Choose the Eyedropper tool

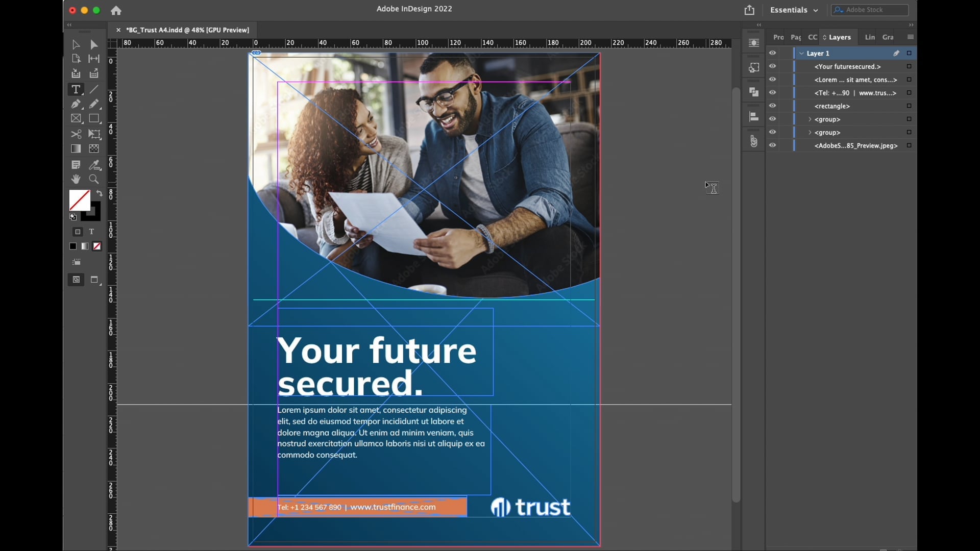(x=94, y=165)
